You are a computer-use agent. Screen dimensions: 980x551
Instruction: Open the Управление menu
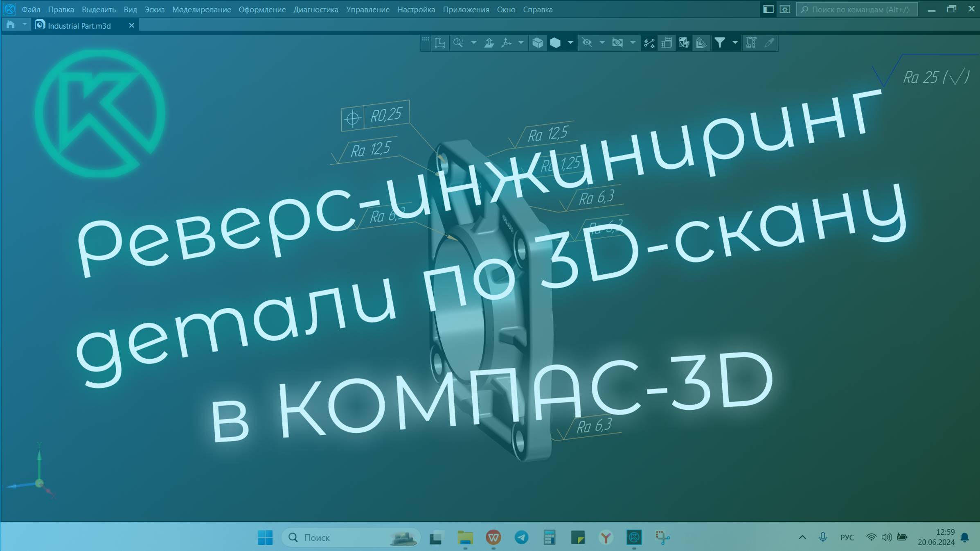[x=367, y=9]
